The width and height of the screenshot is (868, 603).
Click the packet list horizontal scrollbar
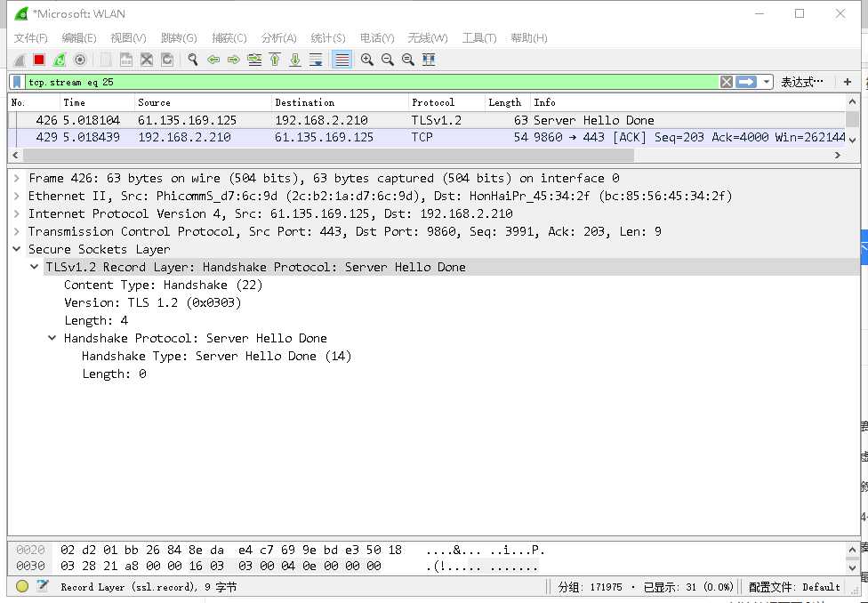427,156
